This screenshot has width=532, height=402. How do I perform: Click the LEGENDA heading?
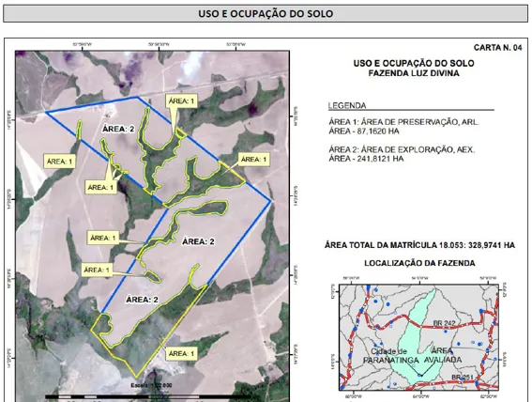point(347,105)
